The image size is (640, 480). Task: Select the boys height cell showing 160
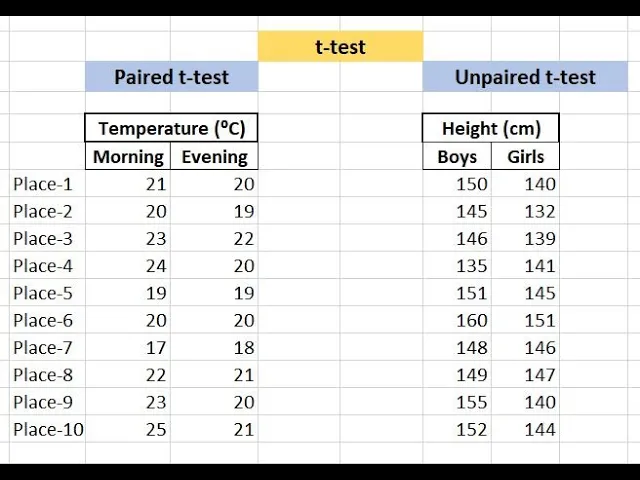coord(457,321)
